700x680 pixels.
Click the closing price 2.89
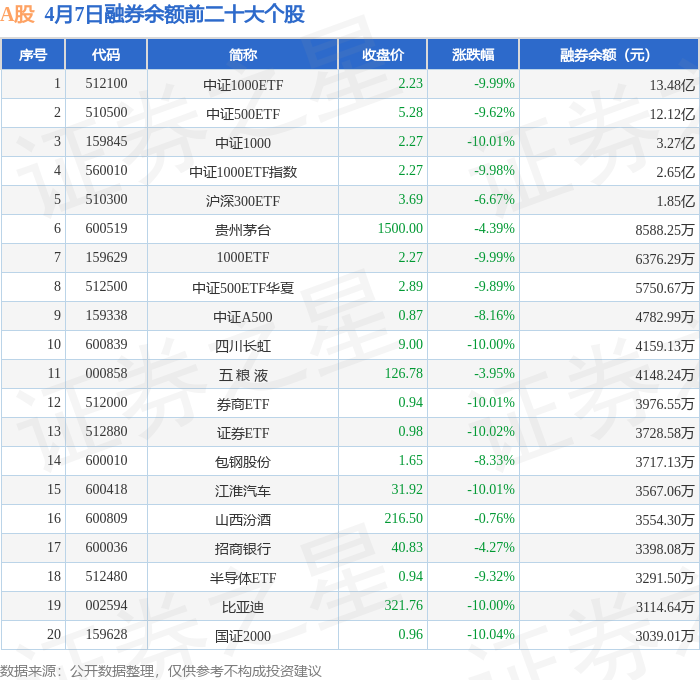coord(410,287)
